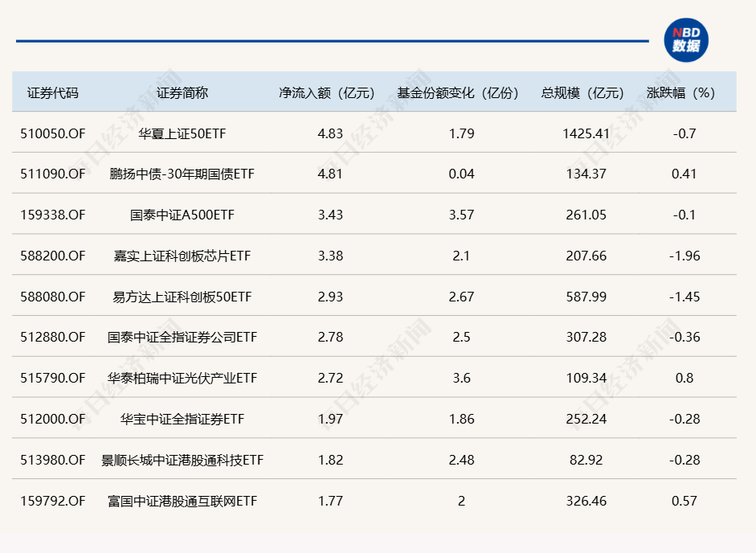The width and height of the screenshot is (756, 553).
Task: Click the 景顺长城中证港股通科技ETF name
Action: pyautogui.click(x=182, y=461)
